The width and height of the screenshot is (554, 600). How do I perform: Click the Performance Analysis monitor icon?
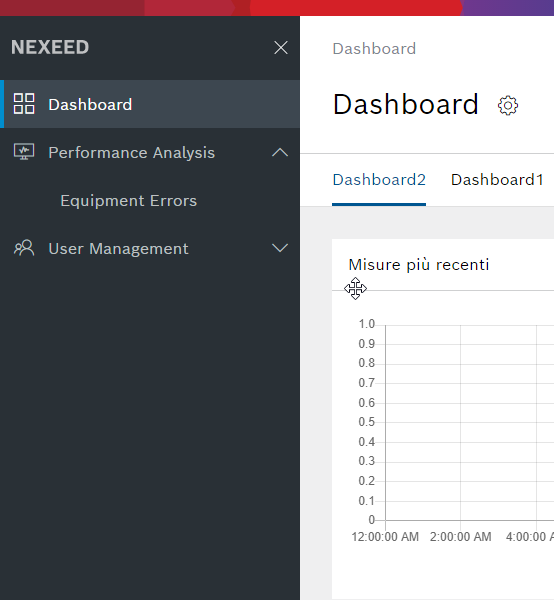coord(24,152)
